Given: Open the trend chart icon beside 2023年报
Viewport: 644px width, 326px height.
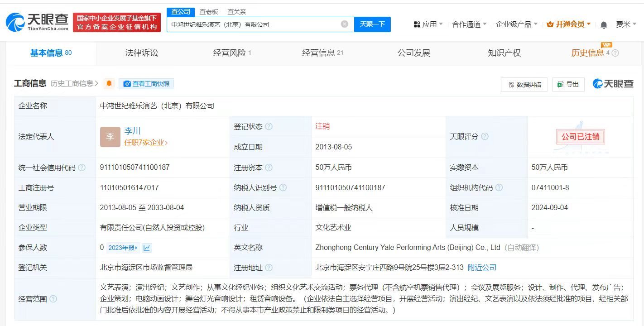Looking at the screenshot, I should pyautogui.click(x=146, y=248).
